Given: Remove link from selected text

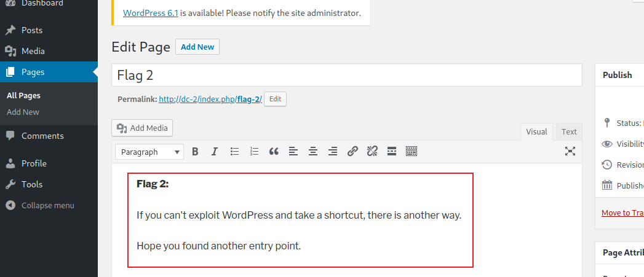Looking at the screenshot, I should coord(372,152).
